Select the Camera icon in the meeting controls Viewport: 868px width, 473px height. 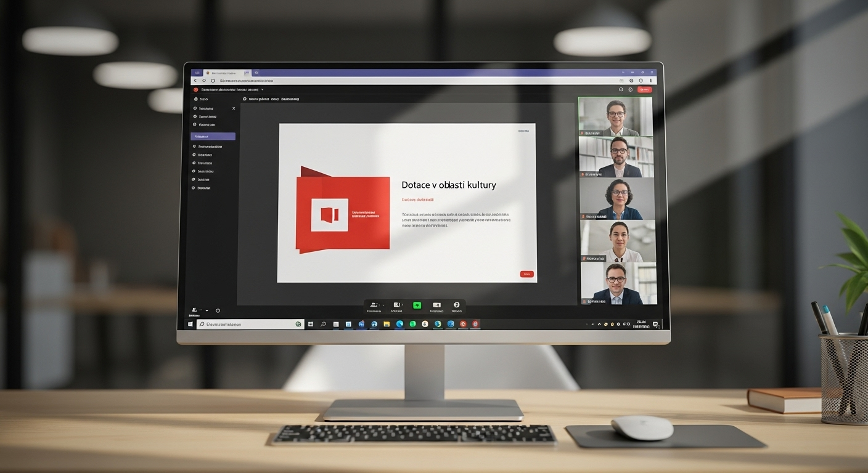[x=396, y=304]
